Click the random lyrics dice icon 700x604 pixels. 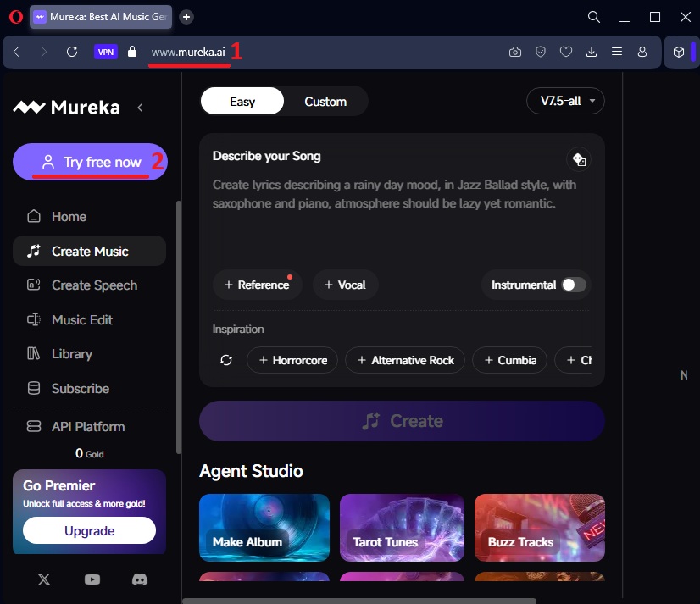pos(579,159)
